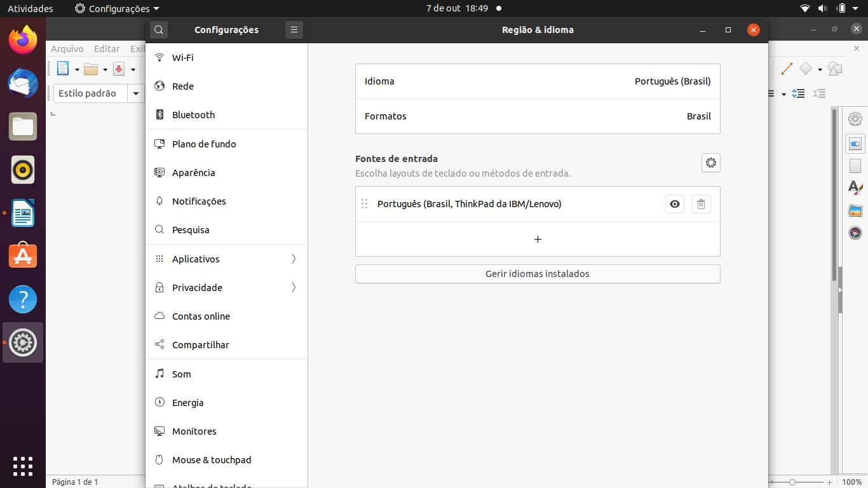868x488 pixels.
Task: Open Plano de fundo settings
Action: pyautogui.click(x=227, y=144)
